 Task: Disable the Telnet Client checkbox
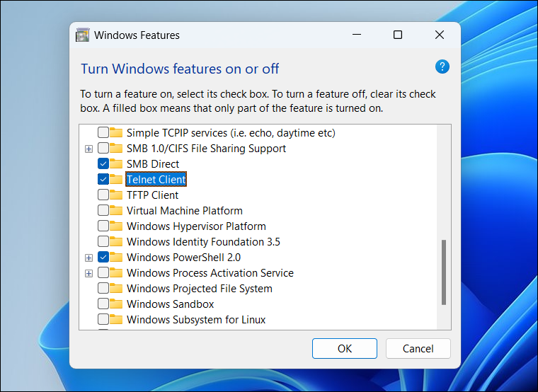[x=103, y=179]
